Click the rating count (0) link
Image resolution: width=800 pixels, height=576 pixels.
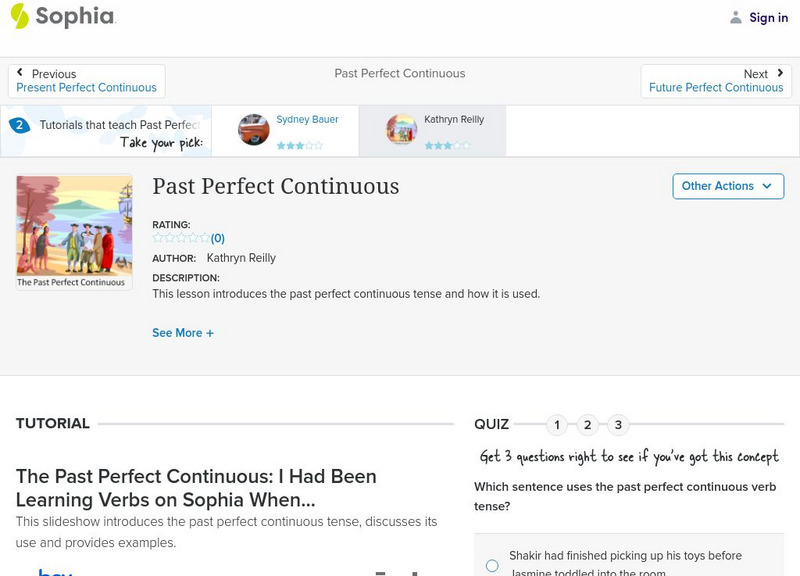pyautogui.click(x=217, y=238)
